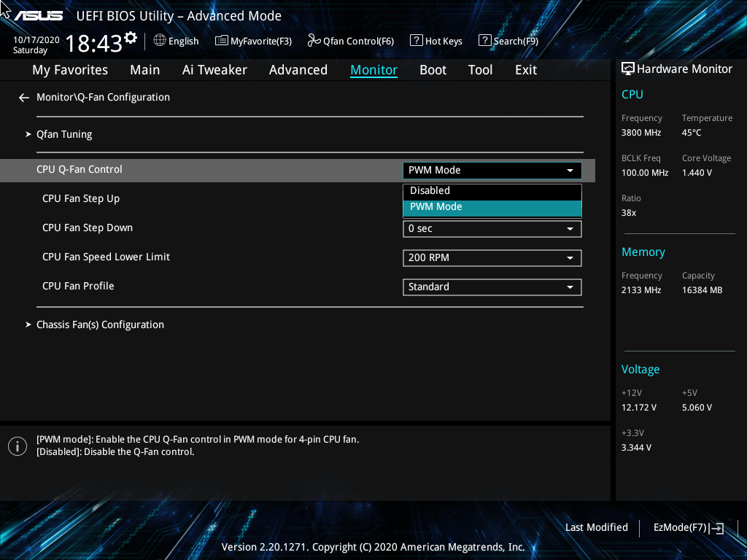Click the Monitor\Q-Fan Configuration breadcrumb
747x560 pixels.
(x=103, y=97)
